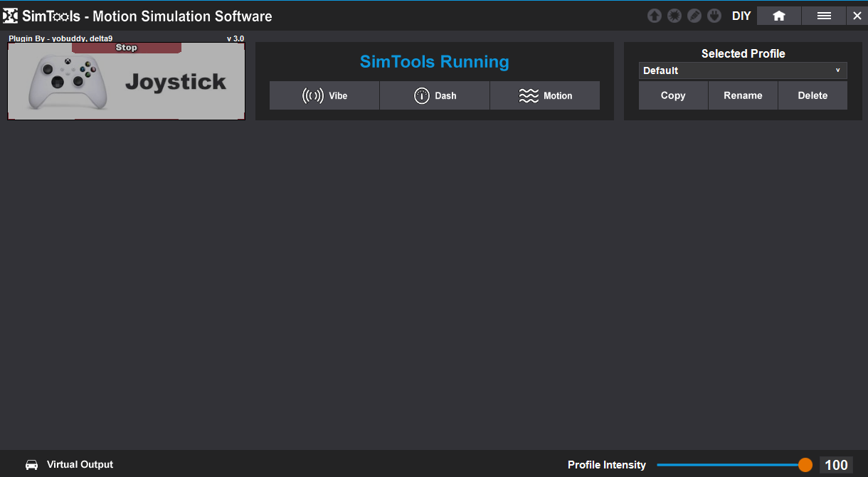Click the SimTools Running status text
Screen dimensions: 868x477
435,62
